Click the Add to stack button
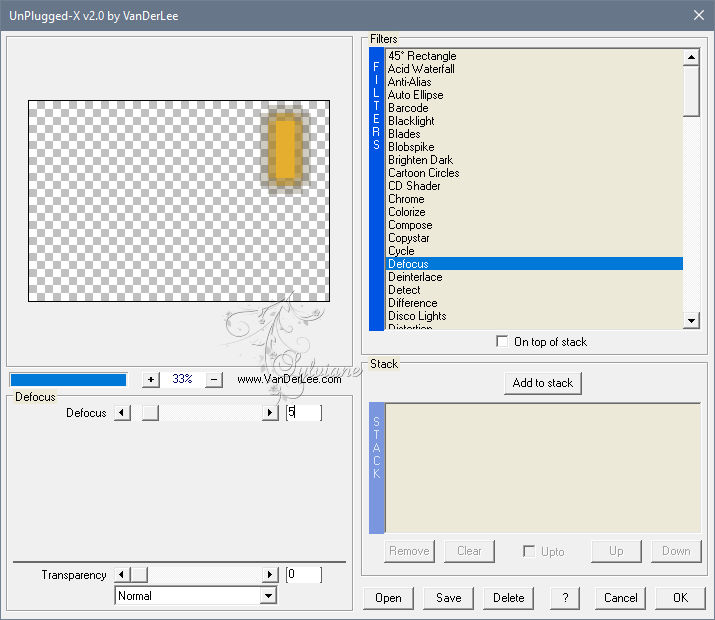The width and height of the screenshot is (715, 620). [x=543, y=383]
